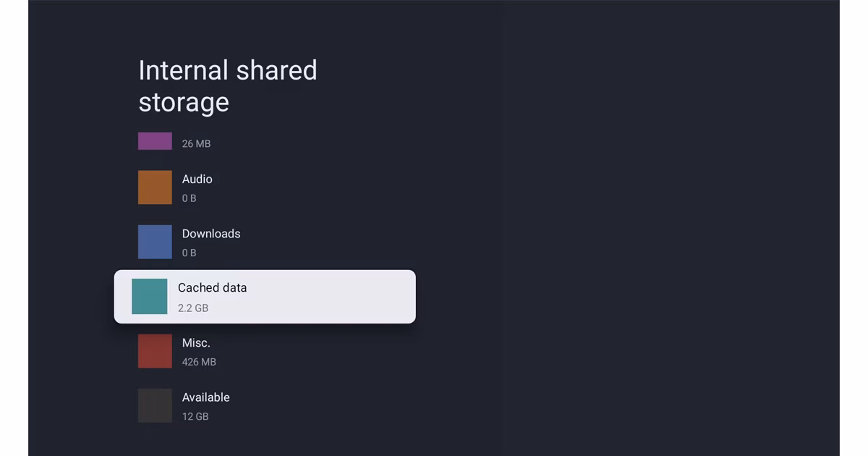Image resolution: width=868 pixels, height=456 pixels.
Task: Click the dark gray Available square
Action: 155,405
